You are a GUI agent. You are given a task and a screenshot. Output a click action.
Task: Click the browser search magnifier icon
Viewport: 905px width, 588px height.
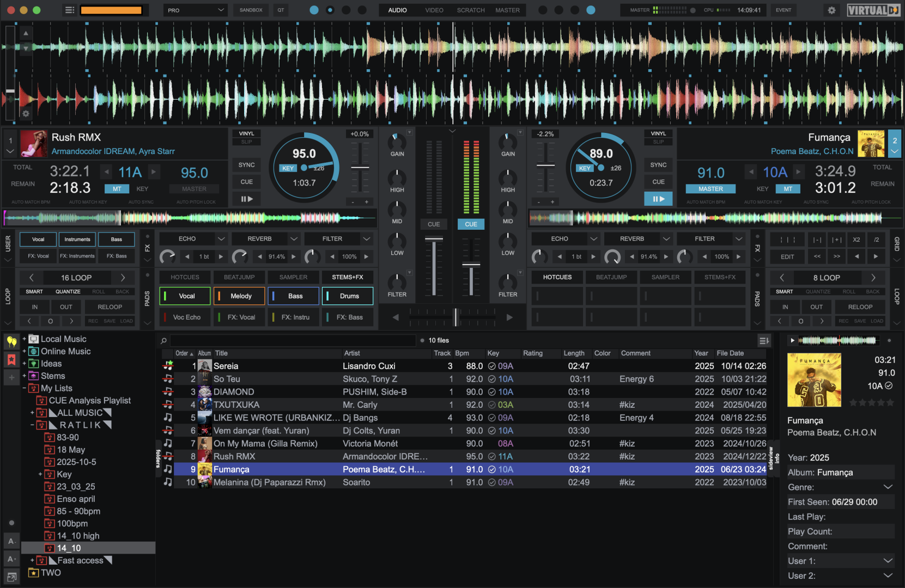tap(163, 341)
